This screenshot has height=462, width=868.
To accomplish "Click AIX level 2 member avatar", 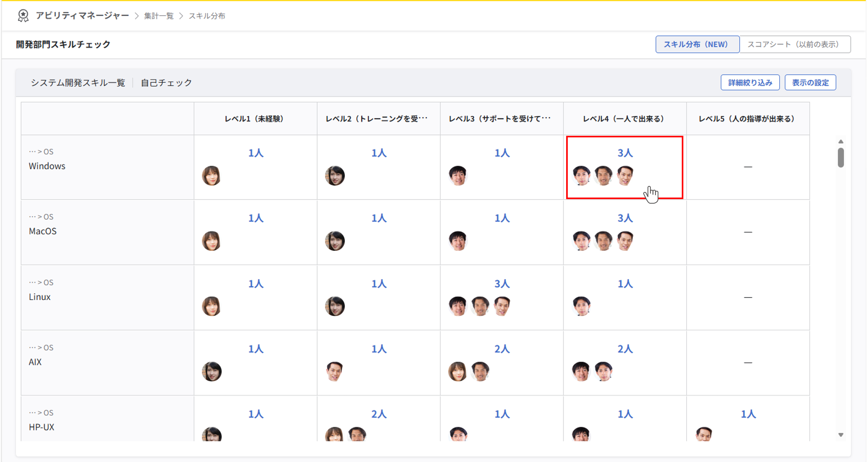I will tap(335, 372).
